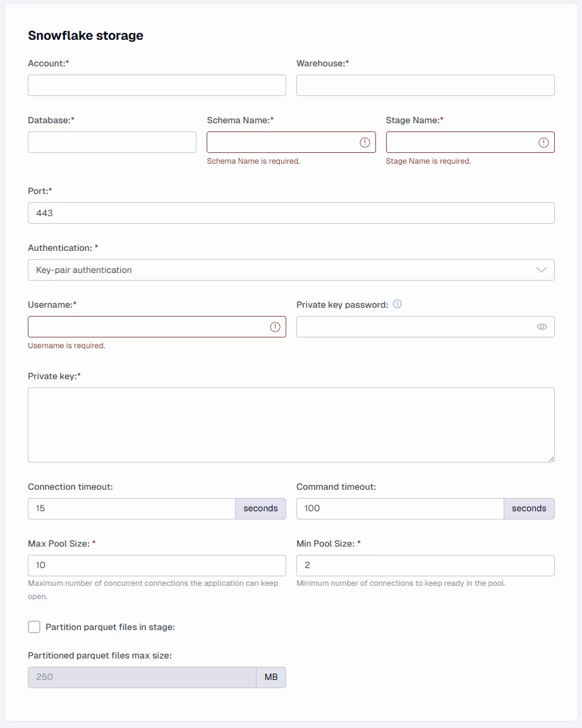Click the Username error warning icon
The height and width of the screenshot is (728, 582).
(x=275, y=327)
